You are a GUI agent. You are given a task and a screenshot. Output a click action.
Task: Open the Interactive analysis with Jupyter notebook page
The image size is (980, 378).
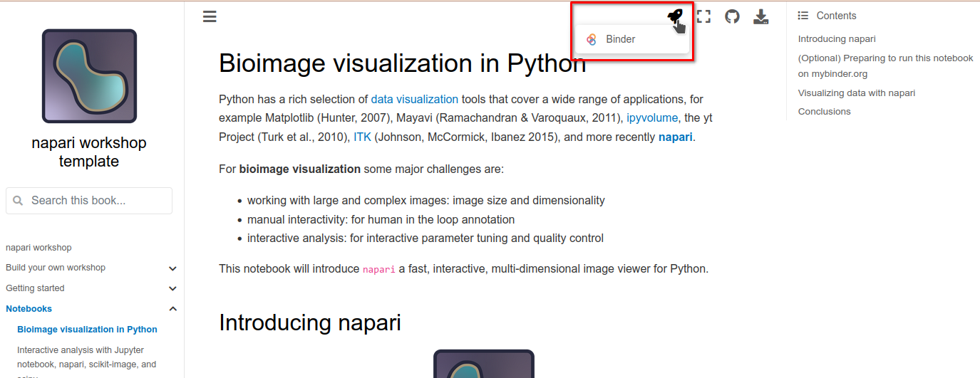pyautogui.click(x=81, y=350)
